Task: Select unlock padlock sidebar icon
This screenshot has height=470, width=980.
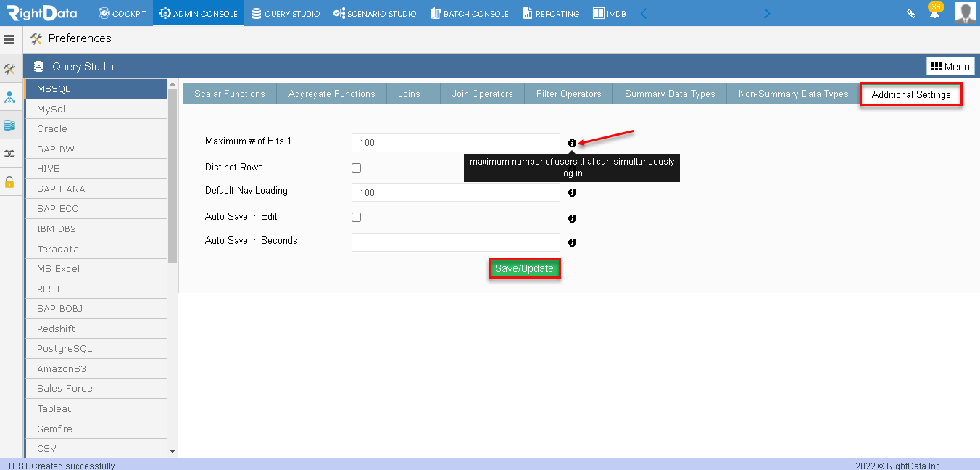Action: tap(9, 181)
